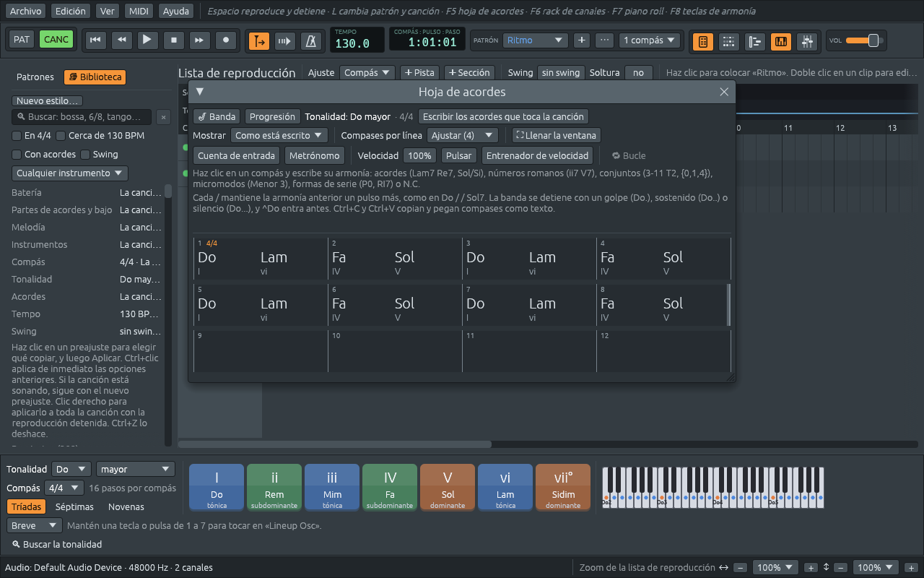The height and width of the screenshot is (578, 924).
Task: Toggle the metronome icon in the toolbar
Action: point(311,41)
